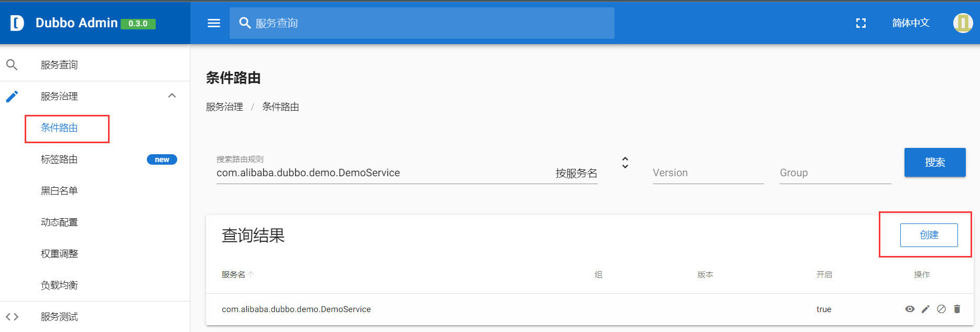Viewport: 980px width, 332px height.
Task: Select the 服务查询 search icon in sidebar
Action: pyautogui.click(x=12, y=64)
